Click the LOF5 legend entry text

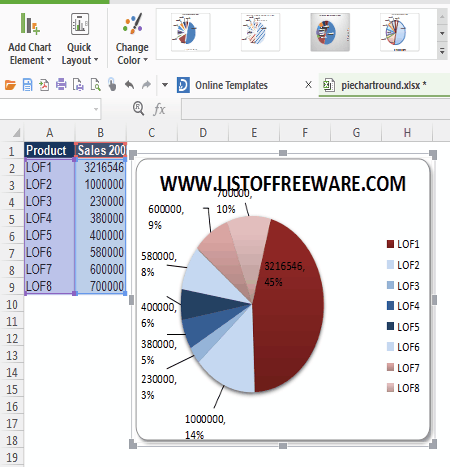tap(408, 327)
